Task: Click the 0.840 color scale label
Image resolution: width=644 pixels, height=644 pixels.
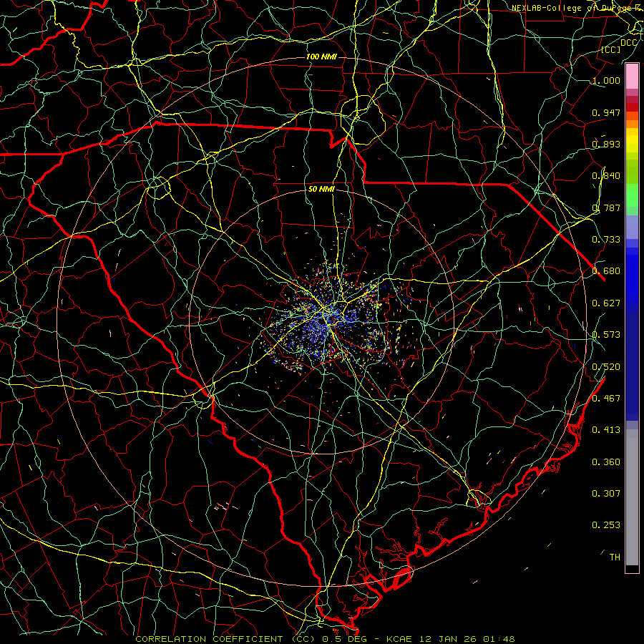Action: pos(606,176)
